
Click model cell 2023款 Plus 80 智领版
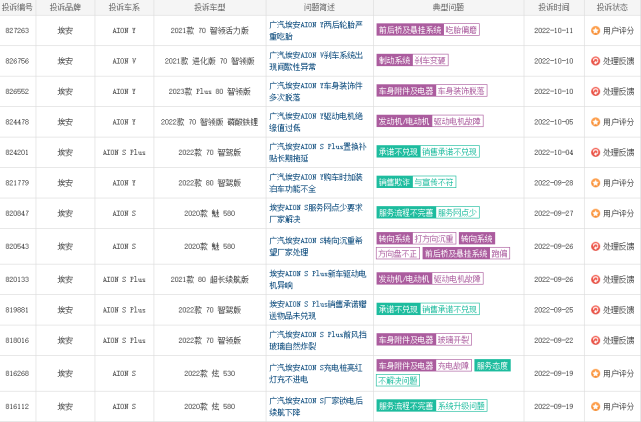tap(210, 92)
